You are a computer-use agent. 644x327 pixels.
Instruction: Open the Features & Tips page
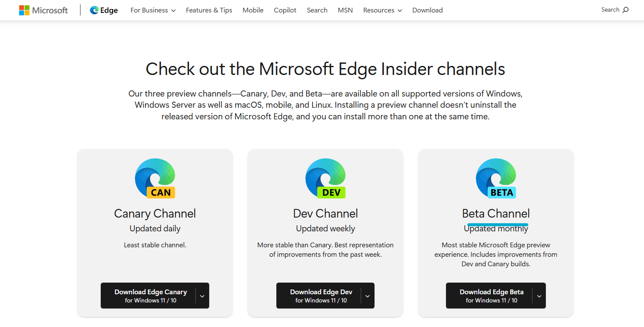[209, 10]
